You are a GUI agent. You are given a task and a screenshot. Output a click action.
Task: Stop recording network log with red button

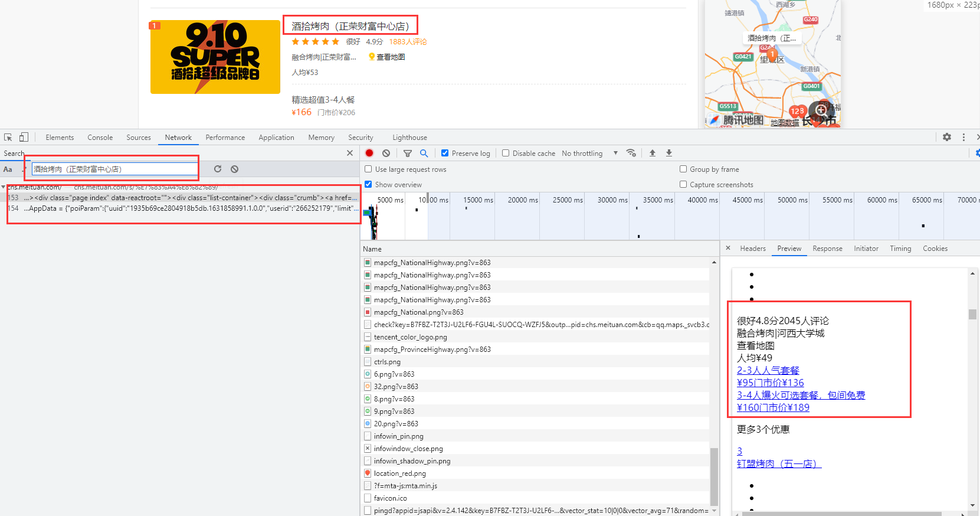(x=369, y=153)
